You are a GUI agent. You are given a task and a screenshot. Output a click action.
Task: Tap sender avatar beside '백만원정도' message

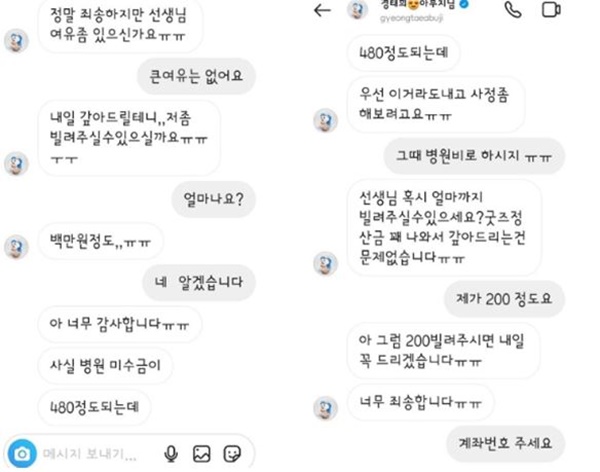coord(16,247)
